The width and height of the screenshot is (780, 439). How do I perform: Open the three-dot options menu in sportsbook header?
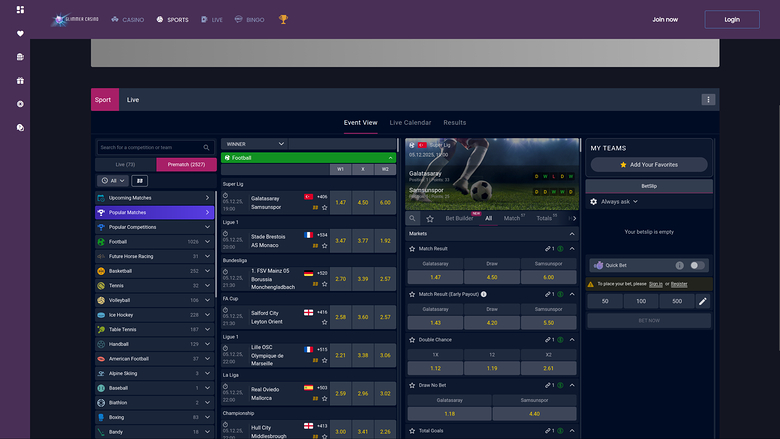pyautogui.click(x=708, y=99)
